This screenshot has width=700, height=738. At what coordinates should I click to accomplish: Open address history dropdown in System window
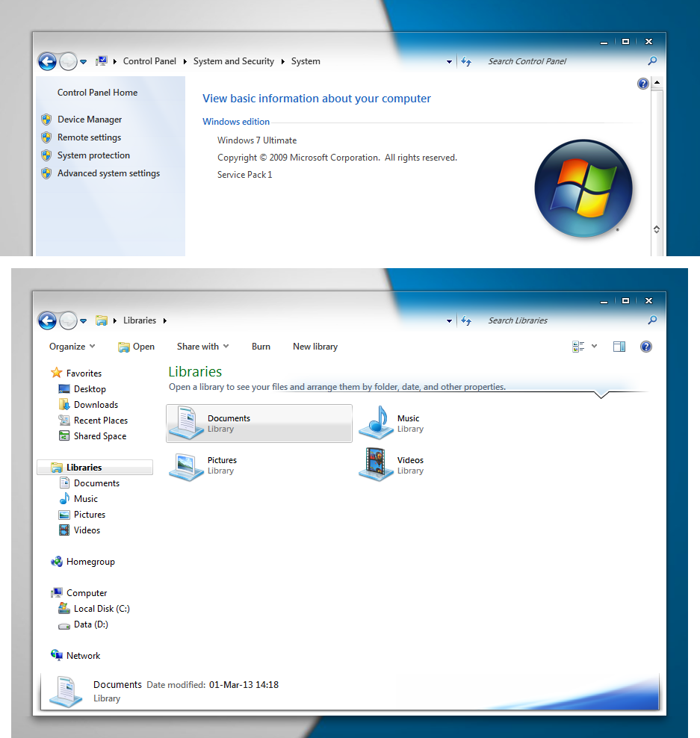tap(449, 62)
